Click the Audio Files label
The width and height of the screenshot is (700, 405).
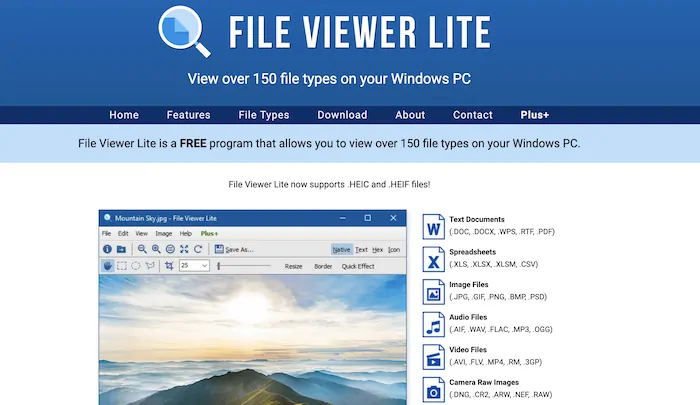coord(468,317)
